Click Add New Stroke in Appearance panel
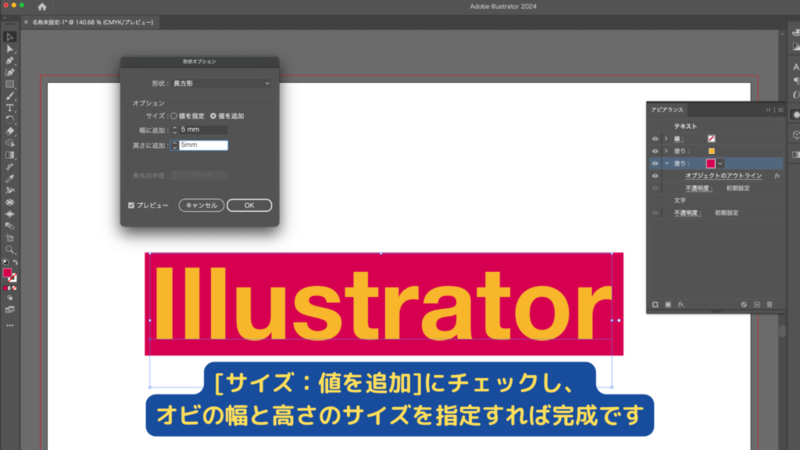 click(x=655, y=305)
